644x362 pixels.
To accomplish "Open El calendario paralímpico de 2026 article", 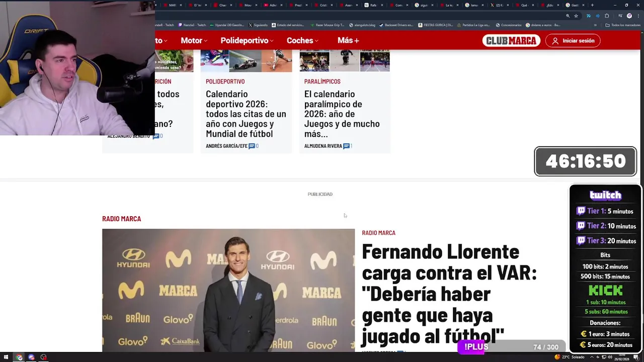I will point(343,114).
